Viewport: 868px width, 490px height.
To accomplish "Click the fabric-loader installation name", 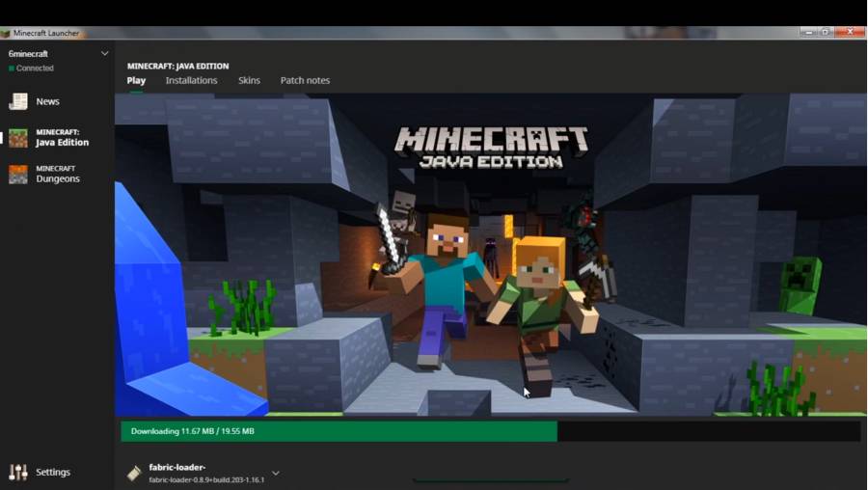I will 177,467.
